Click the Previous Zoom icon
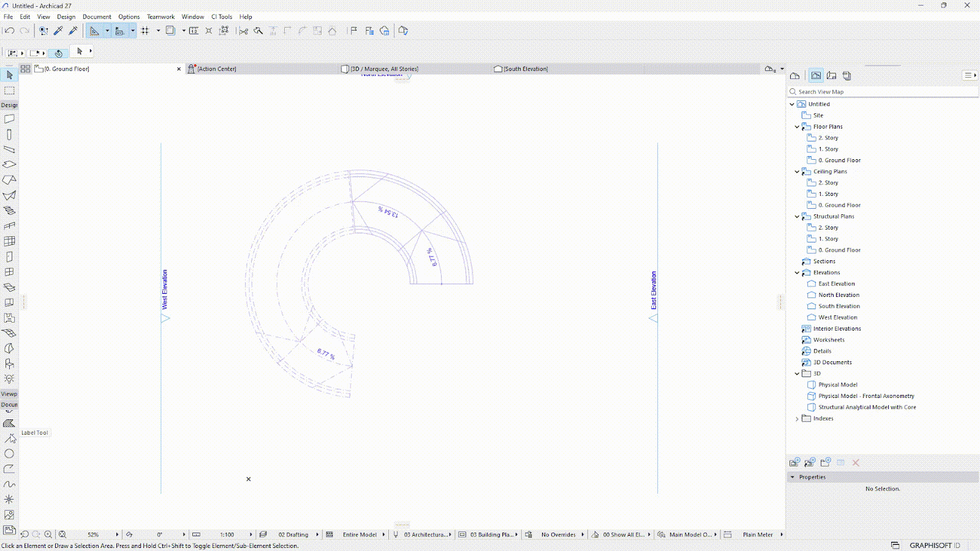The height and width of the screenshot is (551, 980). pos(24,534)
